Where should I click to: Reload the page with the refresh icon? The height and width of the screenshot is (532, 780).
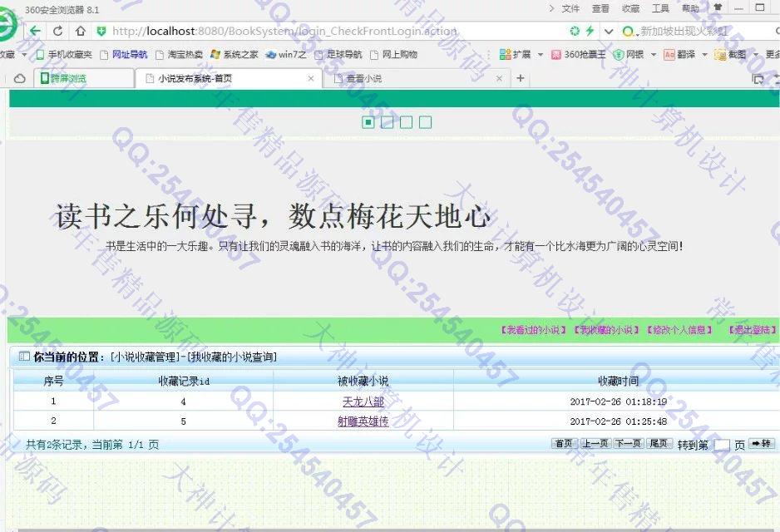click(x=57, y=32)
